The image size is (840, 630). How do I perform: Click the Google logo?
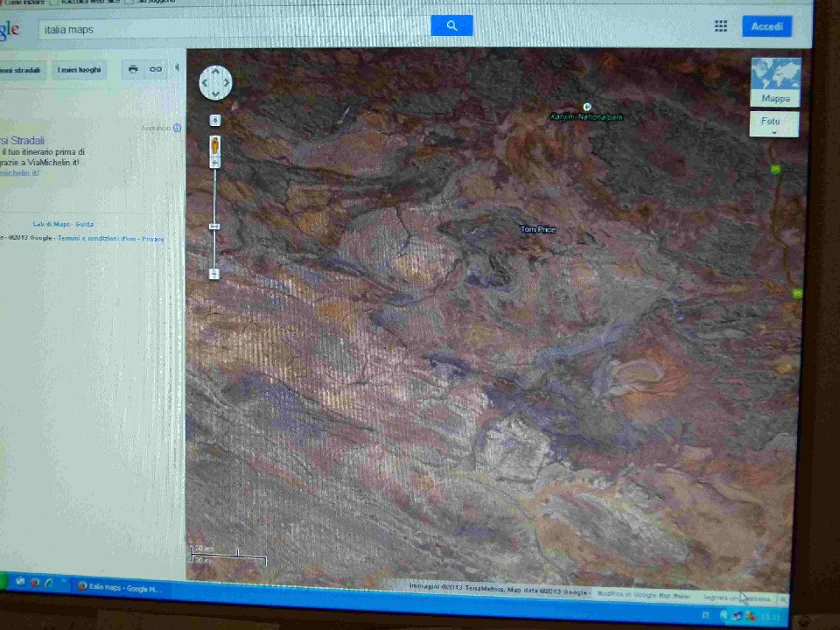(x=10, y=30)
